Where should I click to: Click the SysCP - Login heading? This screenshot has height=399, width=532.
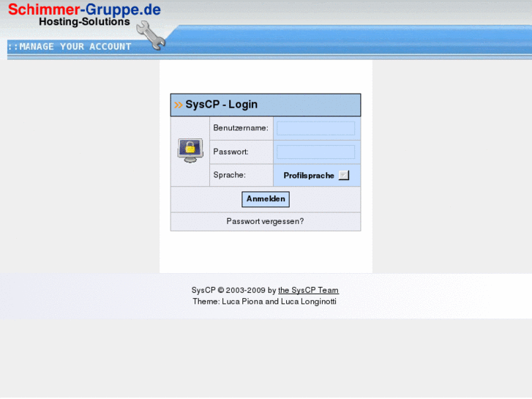tap(221, 105)
